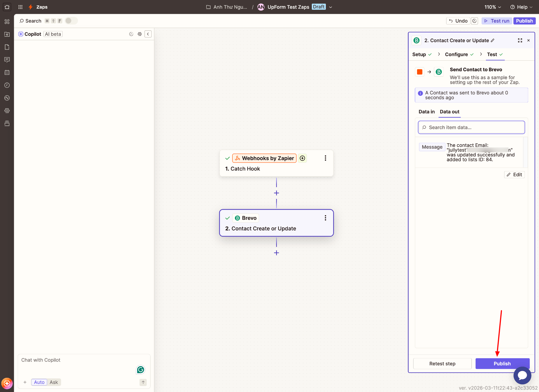Click the instant trigger icon on Webhooks step
The image size is (539, 392).
coord(302,158)
